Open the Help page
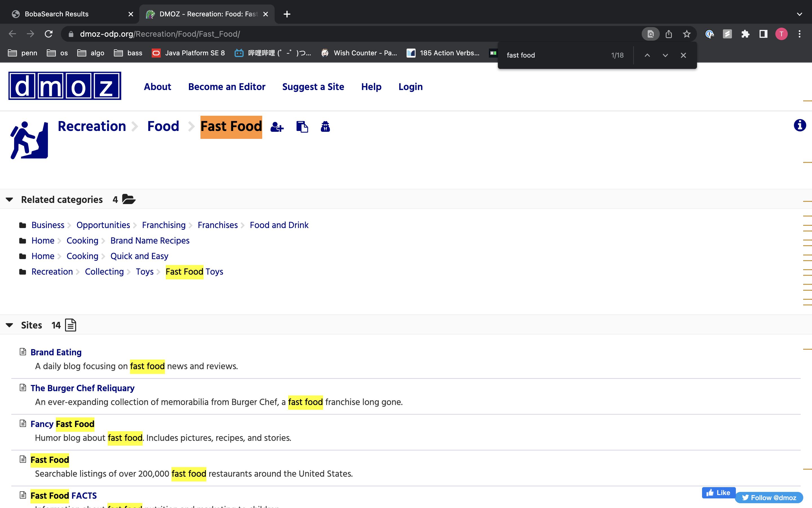Screen dimensions: 812x508 (371, 87)
